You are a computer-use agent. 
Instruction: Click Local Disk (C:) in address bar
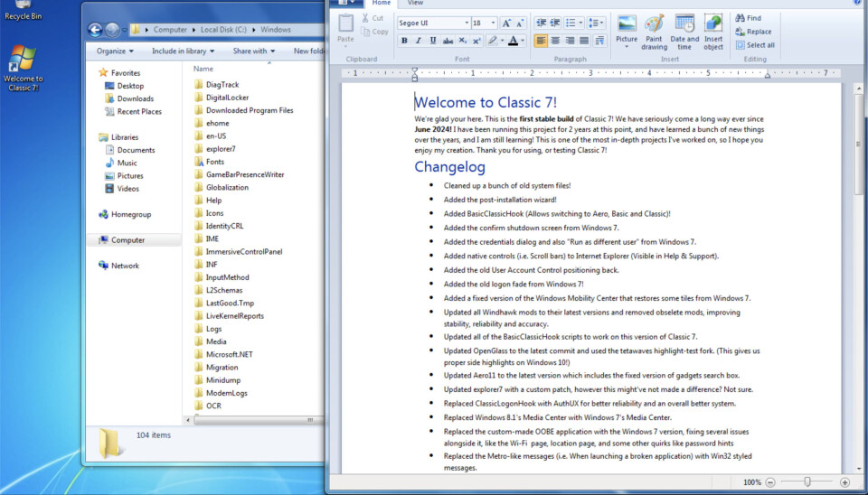[x=223, y=30]
